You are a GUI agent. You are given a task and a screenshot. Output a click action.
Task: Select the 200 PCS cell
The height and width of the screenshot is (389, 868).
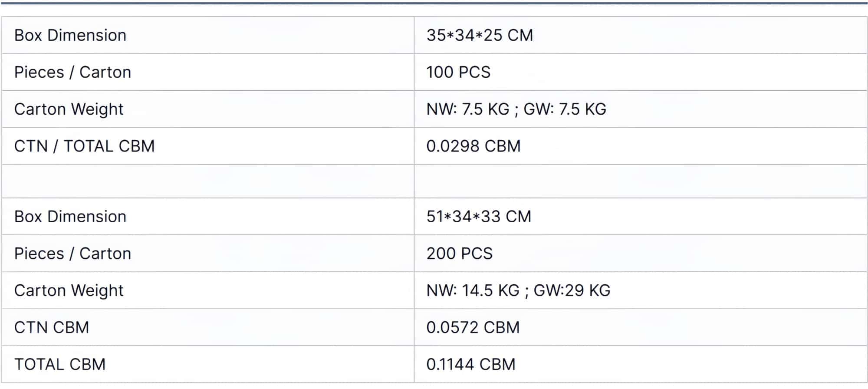[460, 253]
